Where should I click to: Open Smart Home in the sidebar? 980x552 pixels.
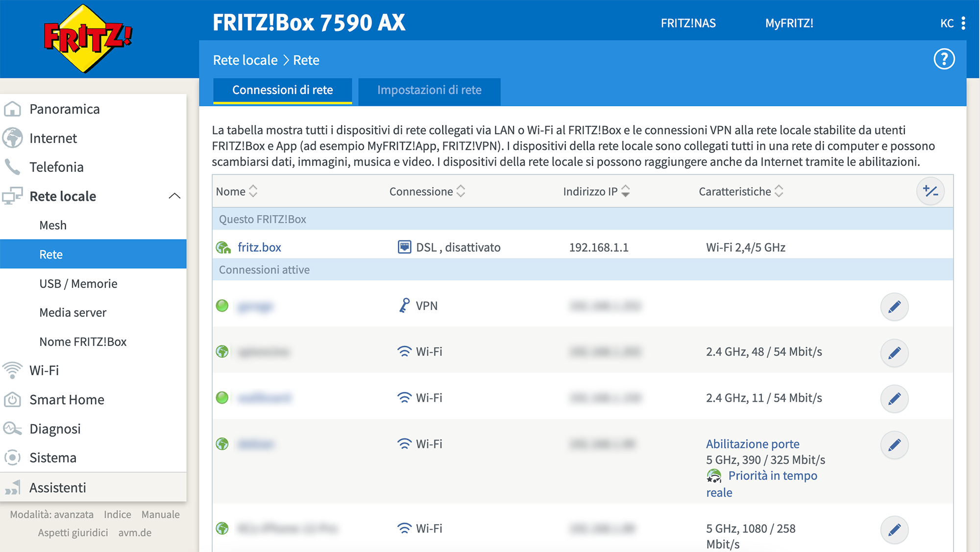[67, 400]
